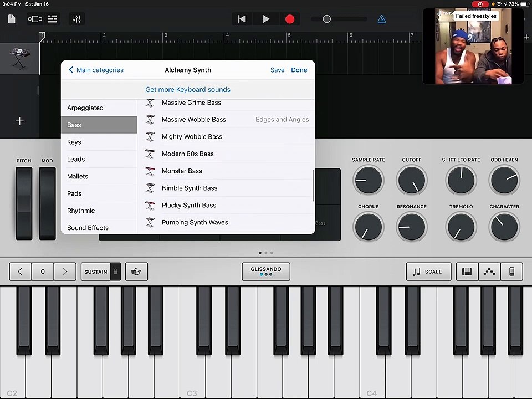Choose Massive Grime Bass preset
The height and width of the screenshot is (399, 532).
(226, 103)
